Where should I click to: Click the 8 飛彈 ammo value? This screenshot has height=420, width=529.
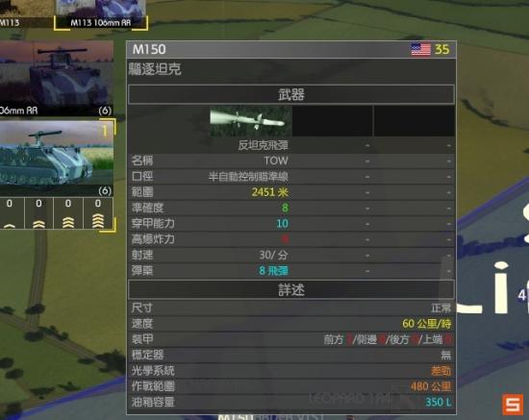(273, 271)
